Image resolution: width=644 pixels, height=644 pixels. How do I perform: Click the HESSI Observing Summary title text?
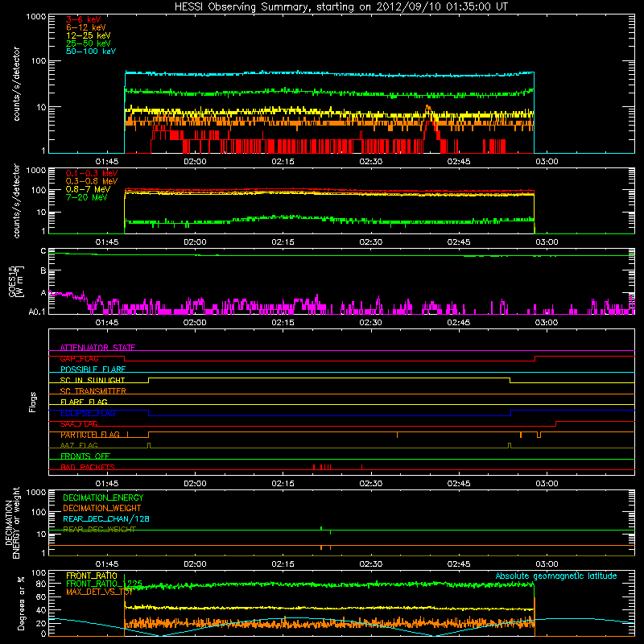coord(341,7)
